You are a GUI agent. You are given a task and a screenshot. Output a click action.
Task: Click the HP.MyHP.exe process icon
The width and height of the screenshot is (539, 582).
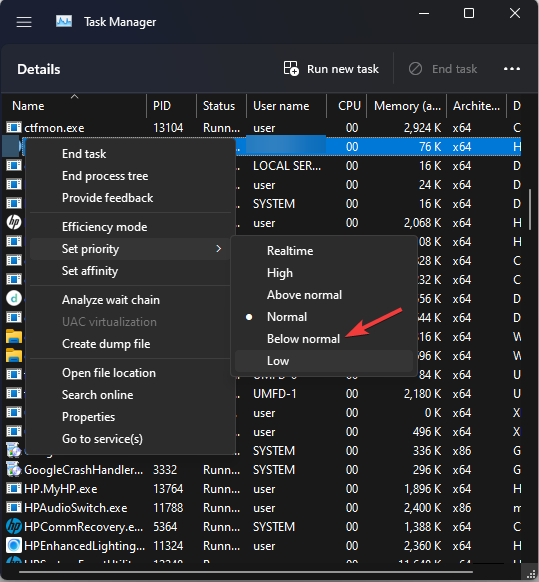(x=14, y=488)
